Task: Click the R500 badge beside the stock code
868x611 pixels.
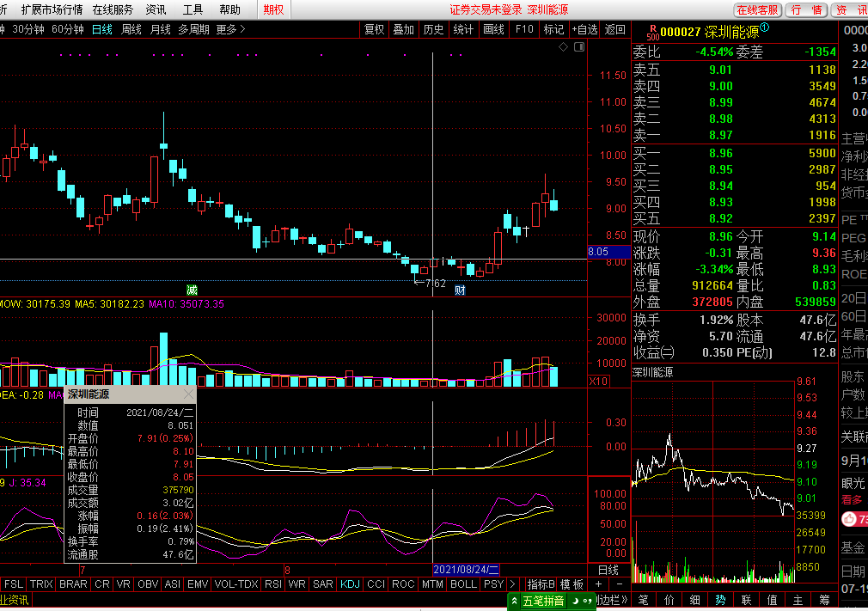Action: (x=652, y=32)
